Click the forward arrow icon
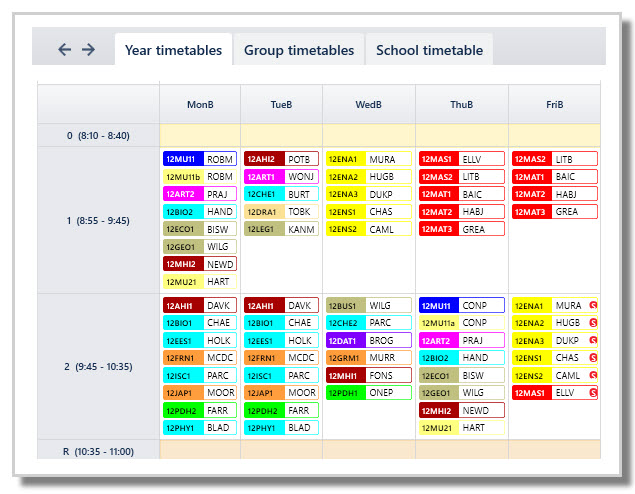 (x=88, y=50)
